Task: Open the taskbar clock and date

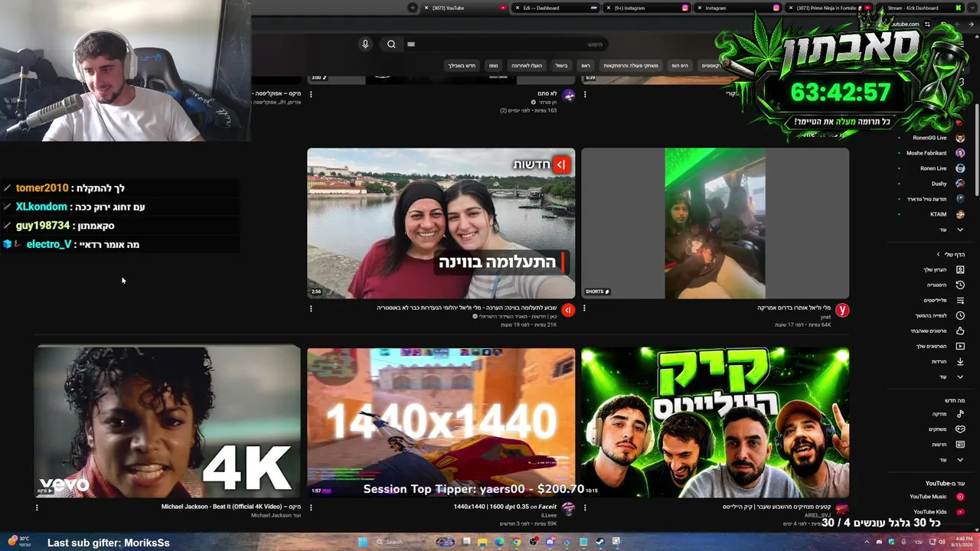Action: point(962,542)
